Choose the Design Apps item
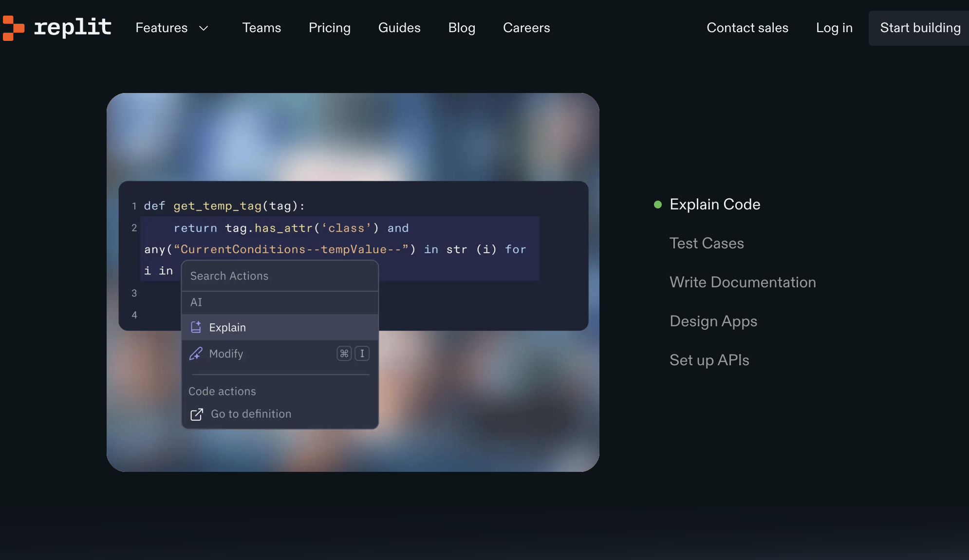The image size is (969, 560). (713, 321)
